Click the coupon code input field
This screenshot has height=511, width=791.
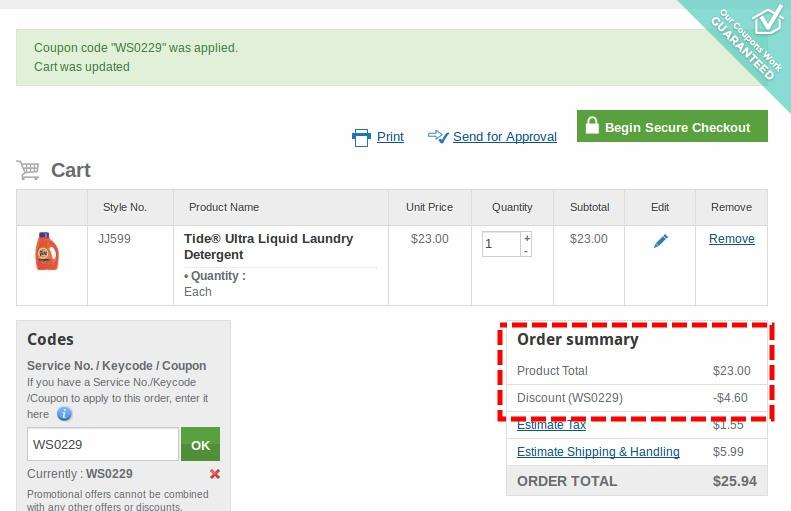tap(103, 445)
